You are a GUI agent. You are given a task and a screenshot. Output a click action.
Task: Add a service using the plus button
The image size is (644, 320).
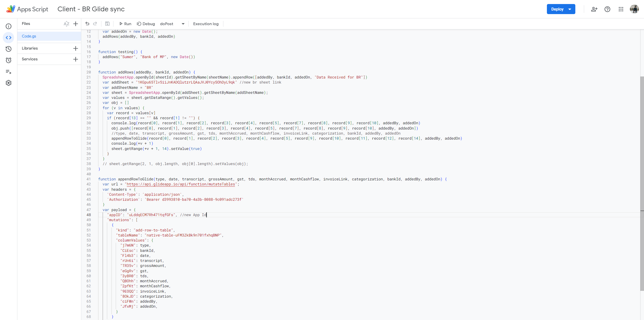click(x=75, y=59)
